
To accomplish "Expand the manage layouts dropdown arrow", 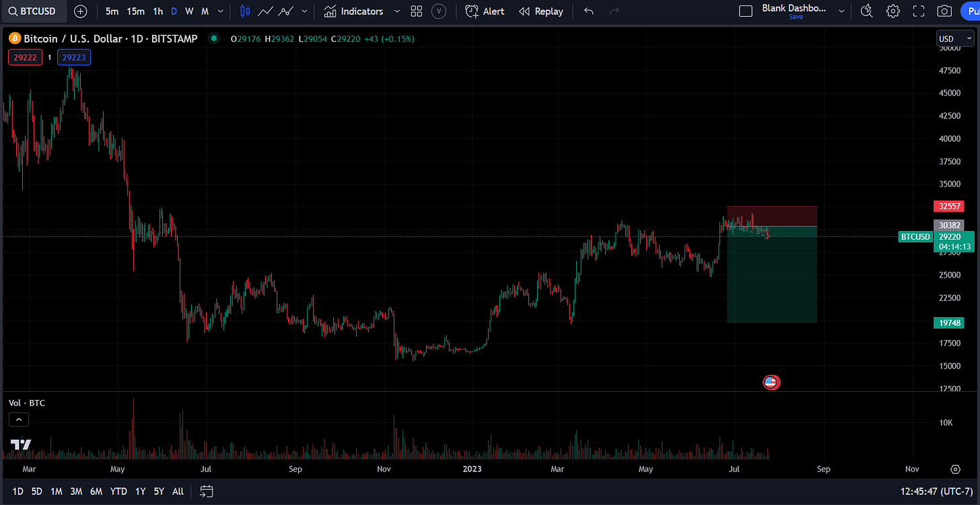I will [x=841, y=11].
